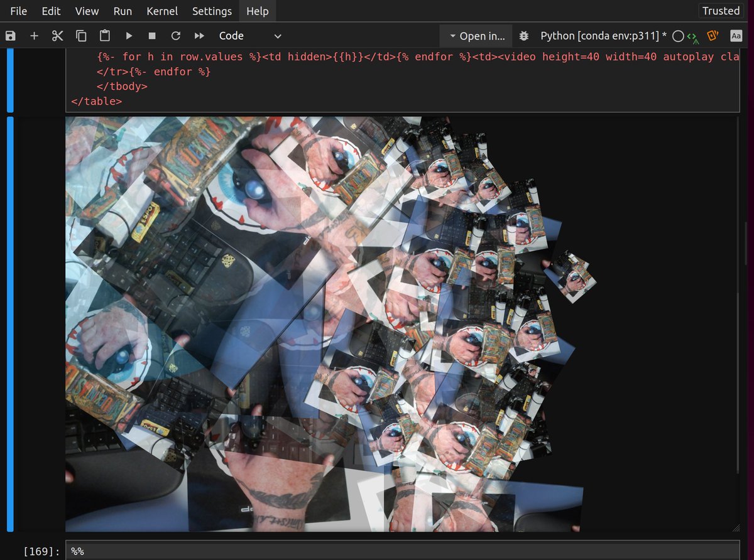This screenshot has height=560, width=754.
Task: Cut the selected cell with scissors icon
Action: (x=58, y=36)
